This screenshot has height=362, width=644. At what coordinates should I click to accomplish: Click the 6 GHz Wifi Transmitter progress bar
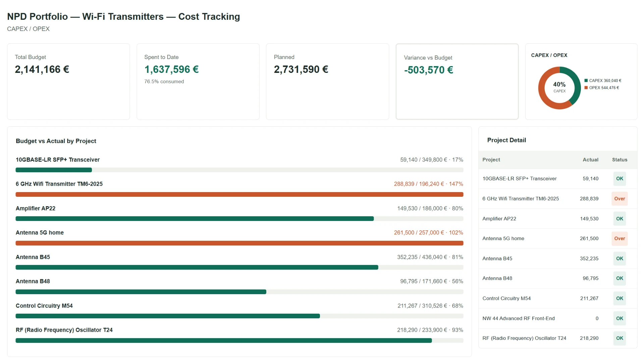tap(239, 194)
